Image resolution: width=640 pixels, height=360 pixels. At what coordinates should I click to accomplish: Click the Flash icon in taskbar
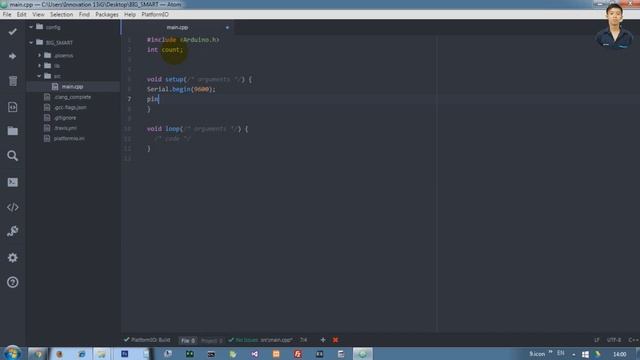click(x=298, y=354)
